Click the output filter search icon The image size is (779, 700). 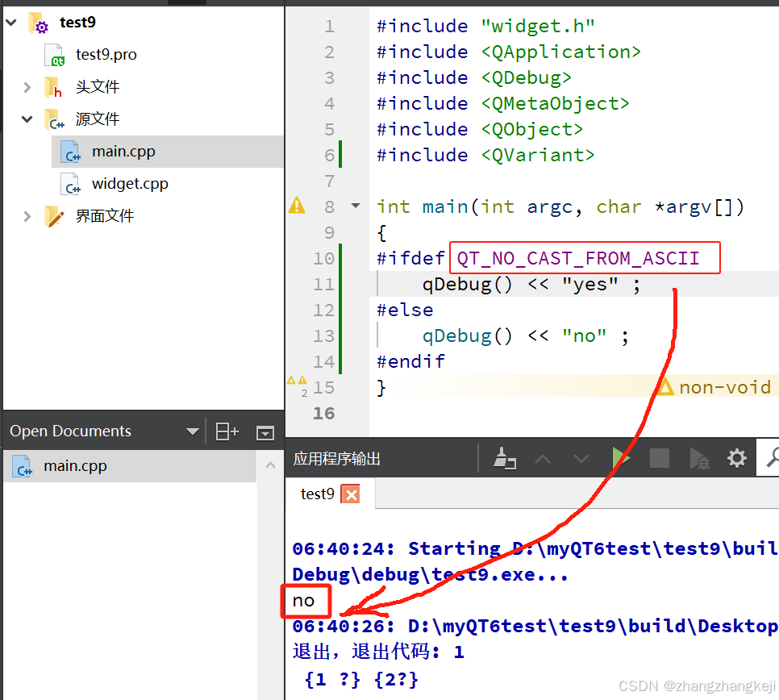click(x=772, y=457)
